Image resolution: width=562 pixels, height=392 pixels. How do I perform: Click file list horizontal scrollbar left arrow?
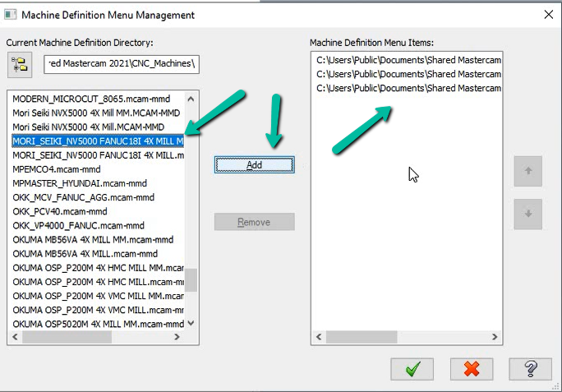pyautogui.click(x=15, y=337)
